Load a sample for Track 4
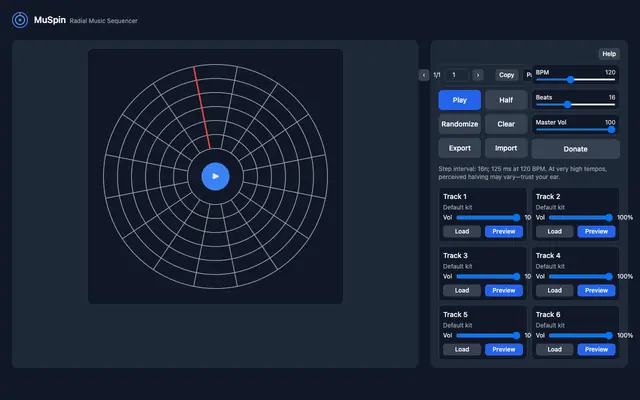 pyautogui.click(x=555, y=291)
